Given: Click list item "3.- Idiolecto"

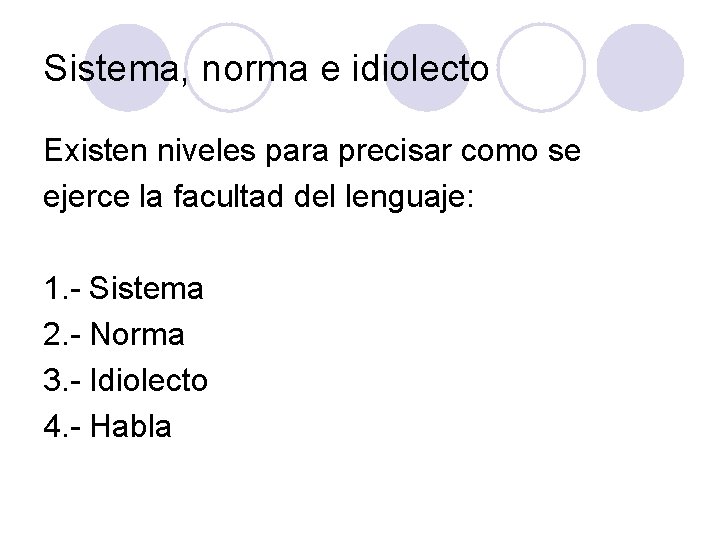Looking at the screenshot, I should 126,381.
